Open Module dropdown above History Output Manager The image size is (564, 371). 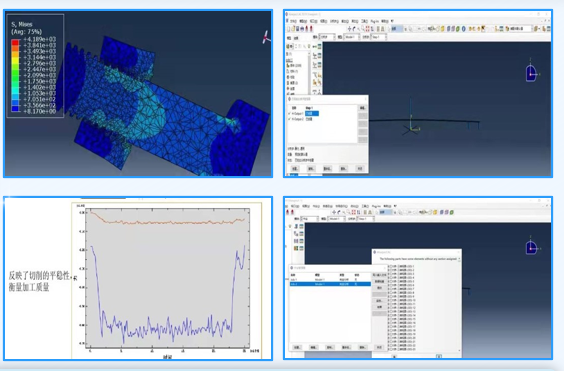click(x=327, y=37)
